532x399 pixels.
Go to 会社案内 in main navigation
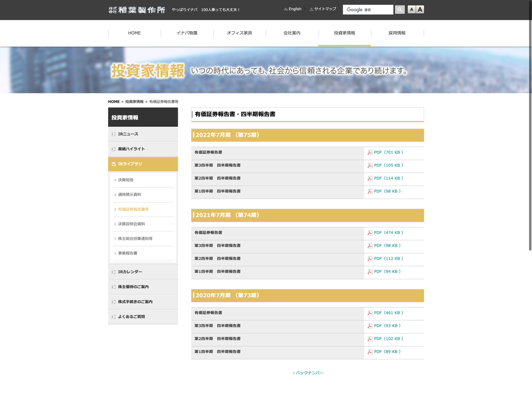tap(292, 33)
